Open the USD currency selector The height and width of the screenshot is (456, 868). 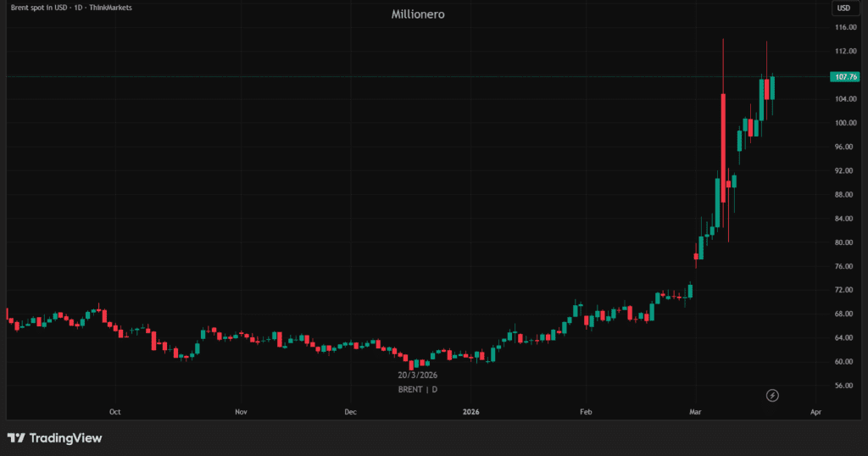tap(844, 8)
